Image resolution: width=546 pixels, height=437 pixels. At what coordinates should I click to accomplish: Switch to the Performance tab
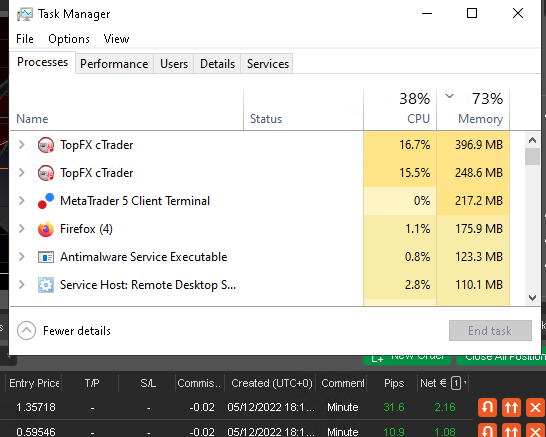(x=114, y=64)
